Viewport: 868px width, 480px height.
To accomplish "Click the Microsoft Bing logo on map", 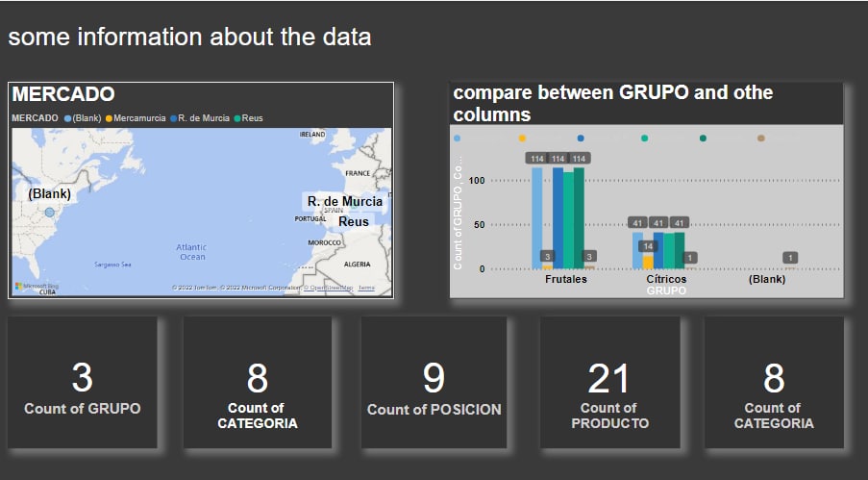I will click(x=37, y=286).
